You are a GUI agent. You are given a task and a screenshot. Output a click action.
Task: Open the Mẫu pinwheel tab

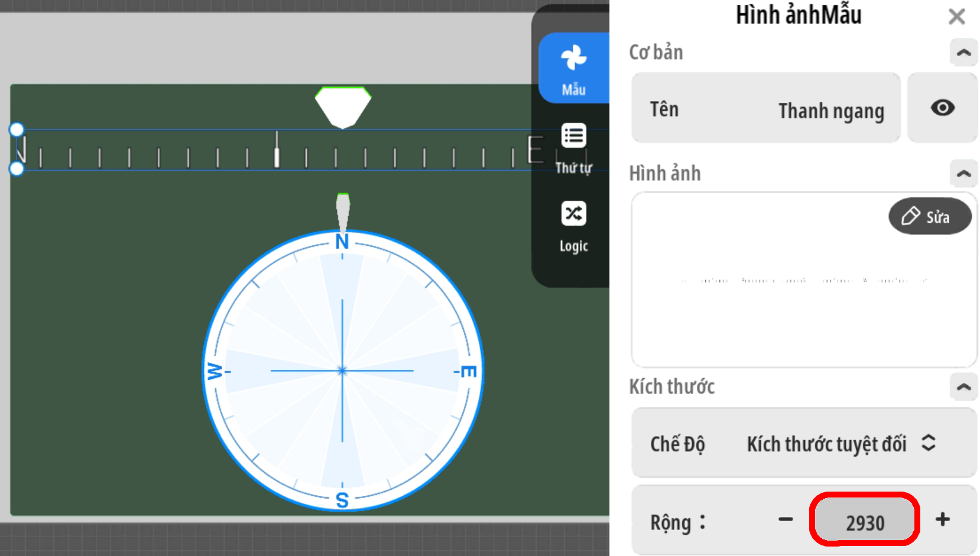[573, 69]
